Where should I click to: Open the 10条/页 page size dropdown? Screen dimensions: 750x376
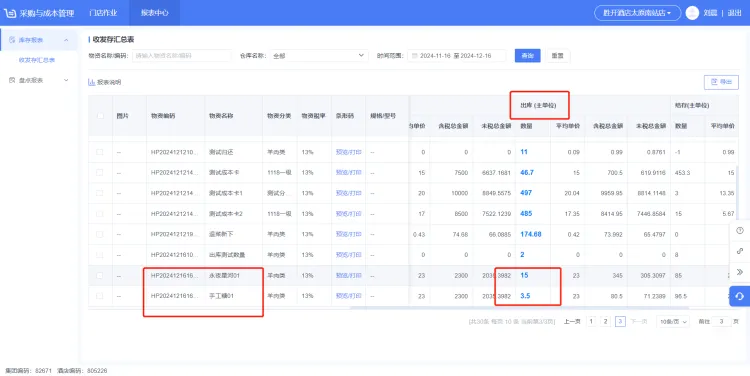(673, 322)
